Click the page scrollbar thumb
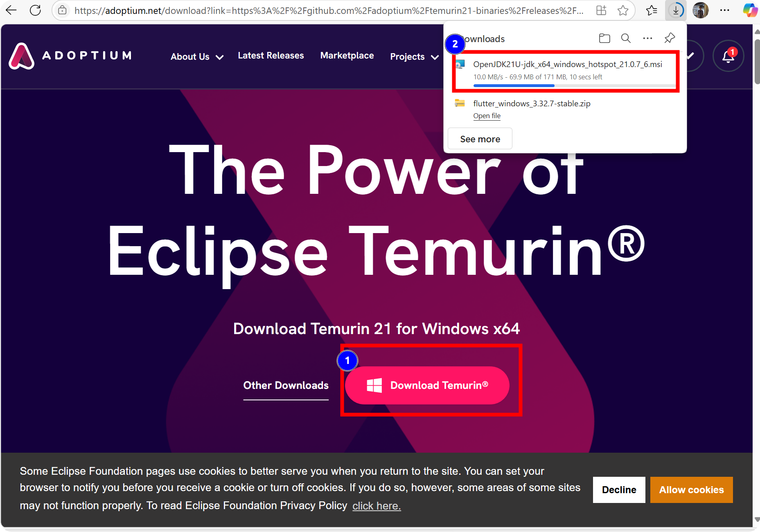The image size is (760, 532). coord(757,62)
